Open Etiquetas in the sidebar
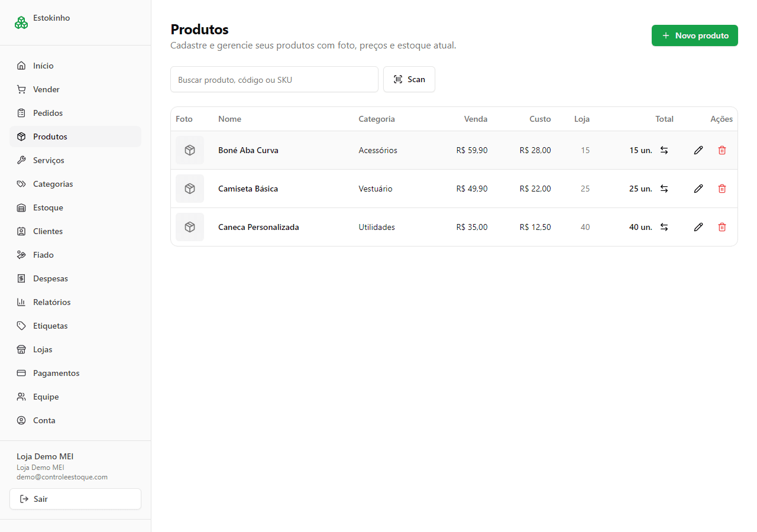Viewport: 757px width, 532px height. [75, 326]
